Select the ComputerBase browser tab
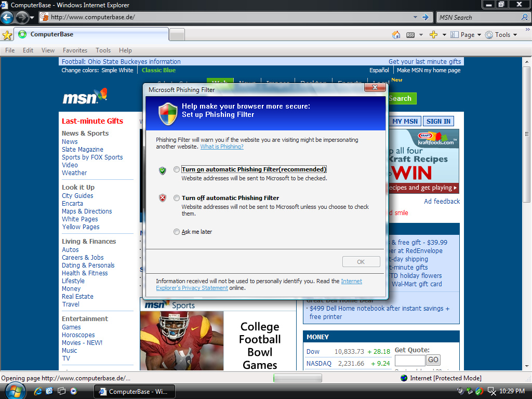 91,34
